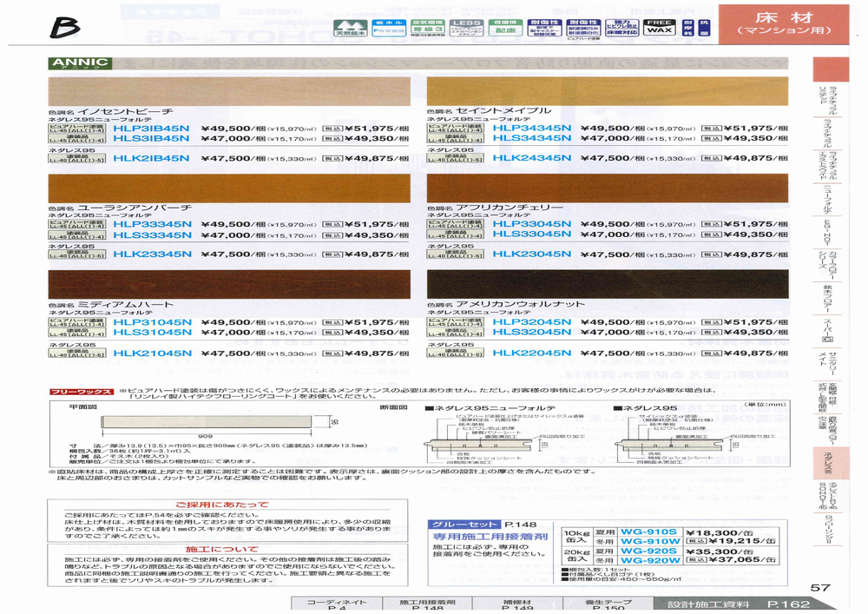
Task: Click the P.148 reference next to グルーセット
Action: point(521,525)
